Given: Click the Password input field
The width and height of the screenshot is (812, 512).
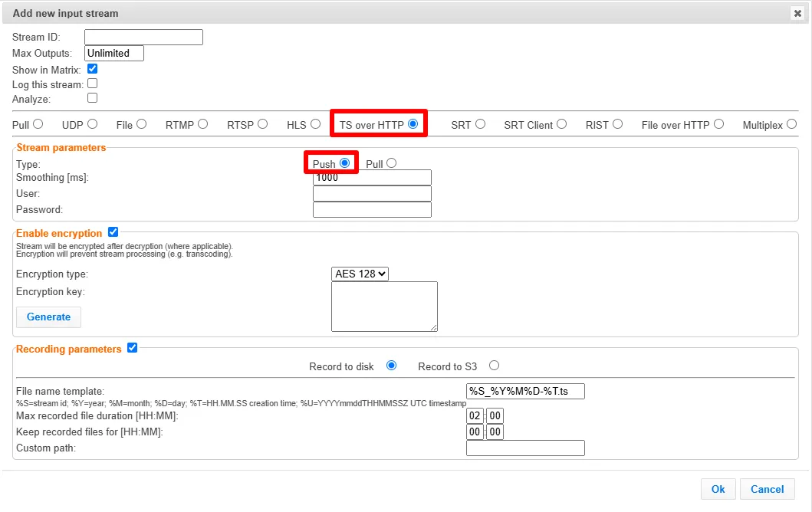Looking at the screenshot, I should (x=372, y=210).
